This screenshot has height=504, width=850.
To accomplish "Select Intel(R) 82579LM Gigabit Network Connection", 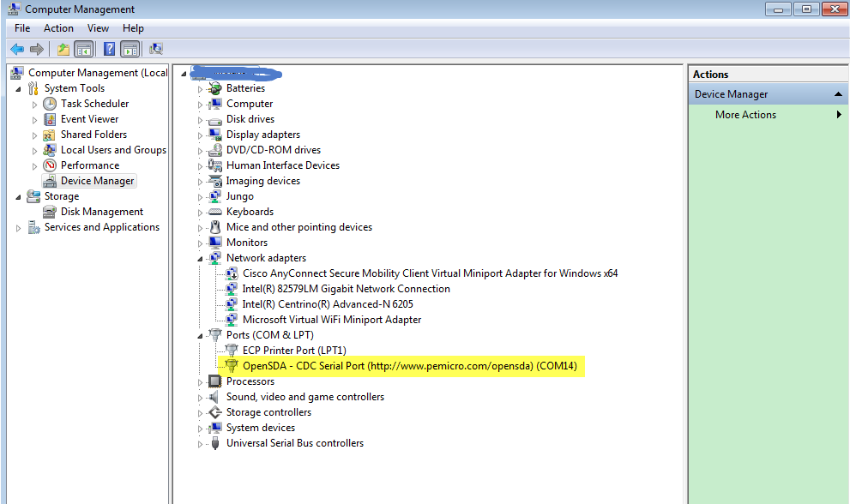I will tap(346, 289).
